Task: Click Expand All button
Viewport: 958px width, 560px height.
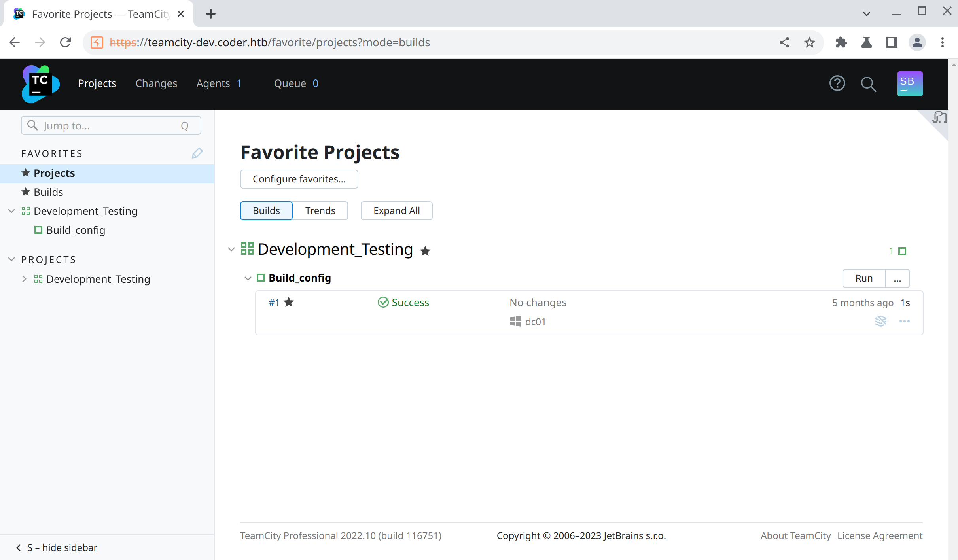Action: point(396,211)
